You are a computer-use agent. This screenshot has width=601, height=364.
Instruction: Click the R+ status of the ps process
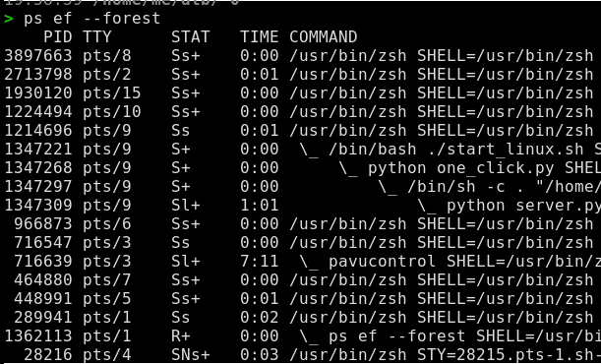click(181, 336)
